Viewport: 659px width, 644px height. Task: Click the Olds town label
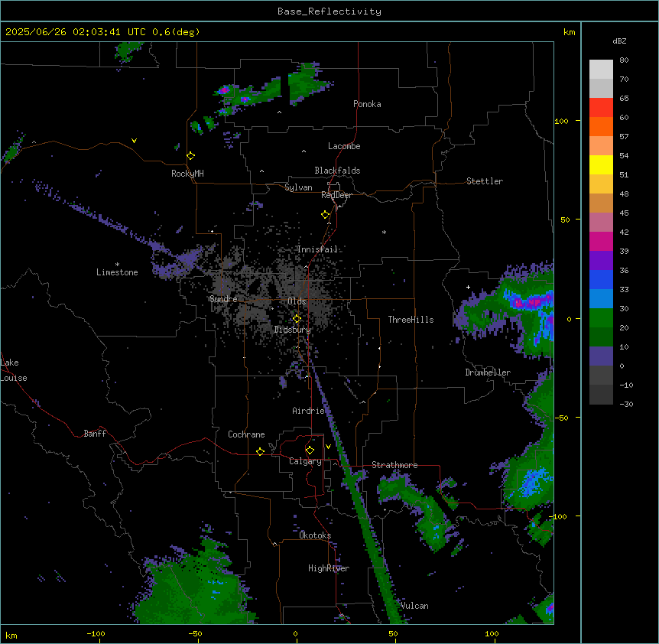point(297,301)
